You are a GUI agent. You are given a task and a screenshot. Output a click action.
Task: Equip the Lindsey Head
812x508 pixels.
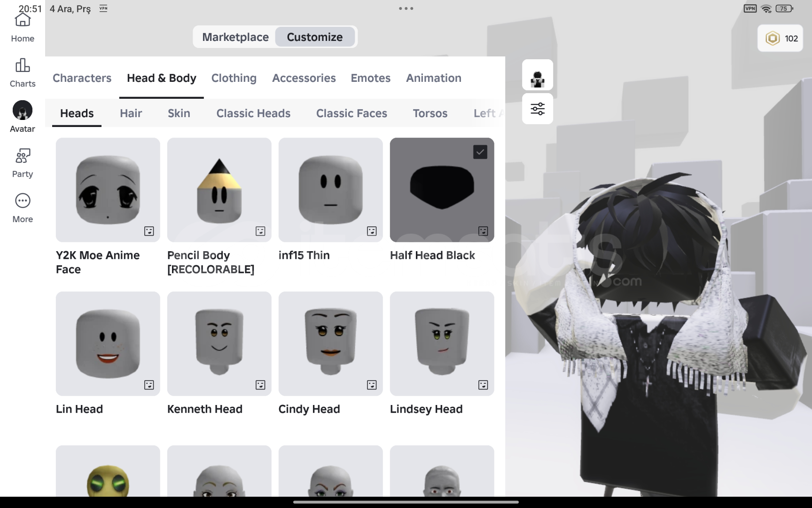442,344
